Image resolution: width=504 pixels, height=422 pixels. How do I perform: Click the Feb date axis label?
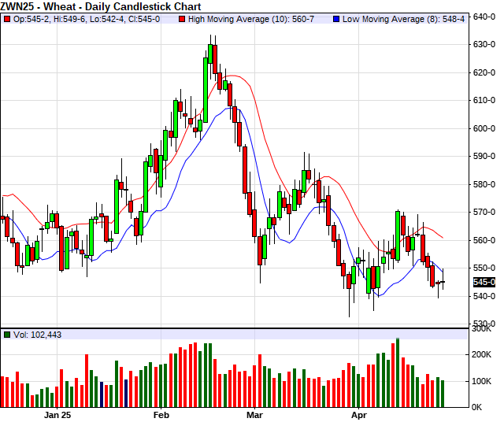pyautogui.click(x=161, y=414)
